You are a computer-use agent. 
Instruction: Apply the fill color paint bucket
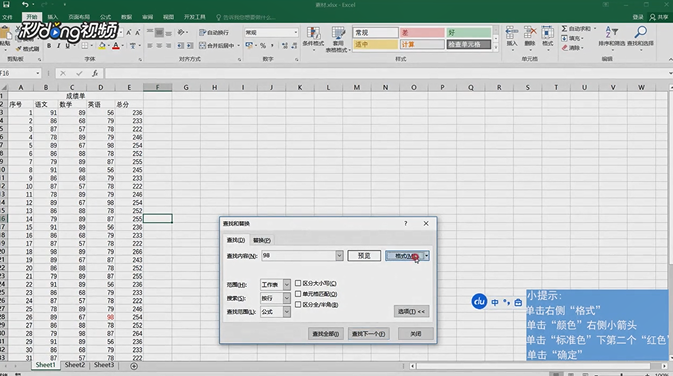[x=102, y=45]
